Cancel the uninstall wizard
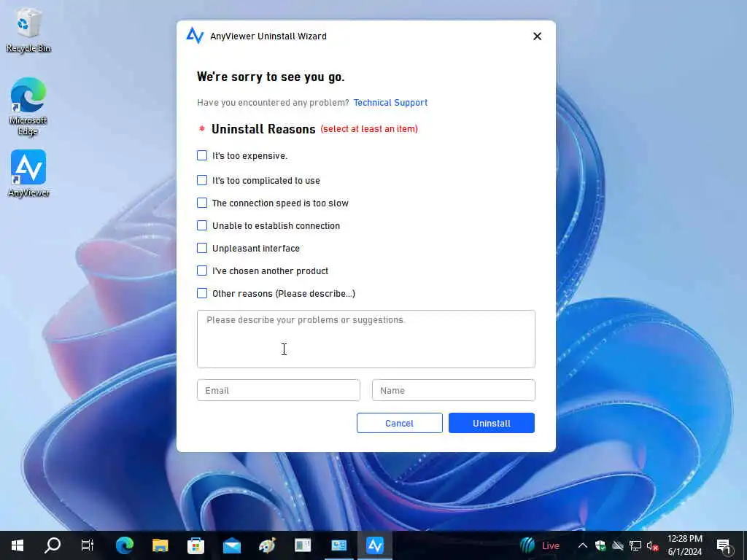 (x=399, y=423)
